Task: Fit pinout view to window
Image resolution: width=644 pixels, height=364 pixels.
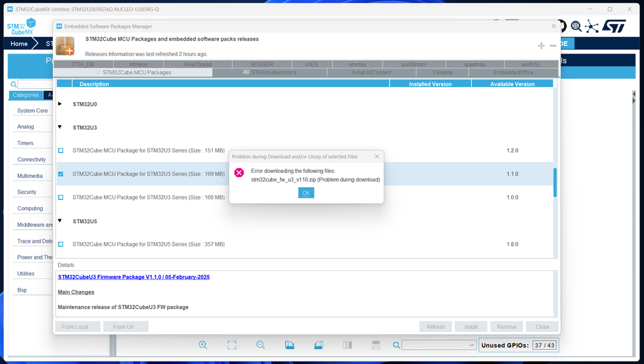Action: coord(231,345)
